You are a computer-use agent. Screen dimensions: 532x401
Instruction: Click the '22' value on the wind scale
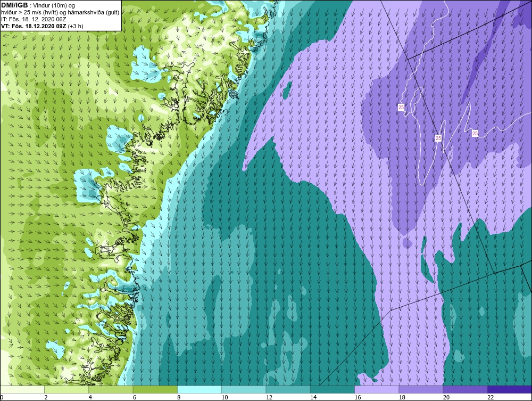click(x=491, y=397)
